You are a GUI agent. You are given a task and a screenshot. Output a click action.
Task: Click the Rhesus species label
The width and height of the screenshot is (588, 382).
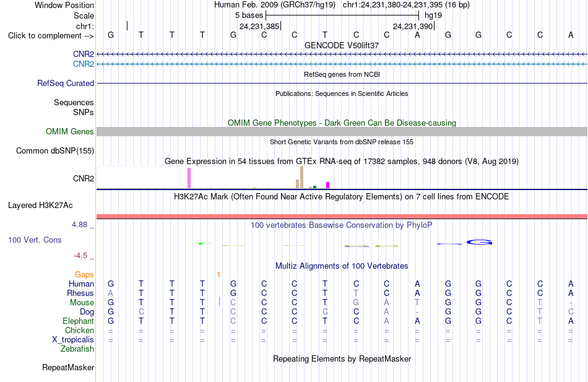pyautogui.click(x=80, y=293)
